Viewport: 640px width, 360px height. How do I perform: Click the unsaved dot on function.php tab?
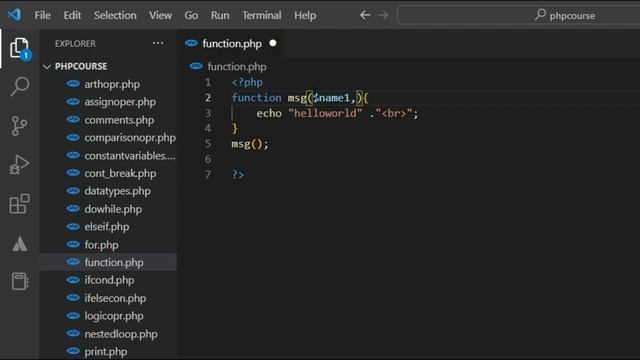[x=273, y=43]
